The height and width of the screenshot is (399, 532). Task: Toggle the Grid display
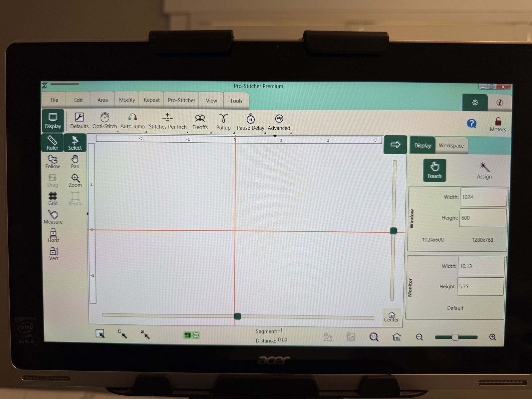(x=53, y=198)
